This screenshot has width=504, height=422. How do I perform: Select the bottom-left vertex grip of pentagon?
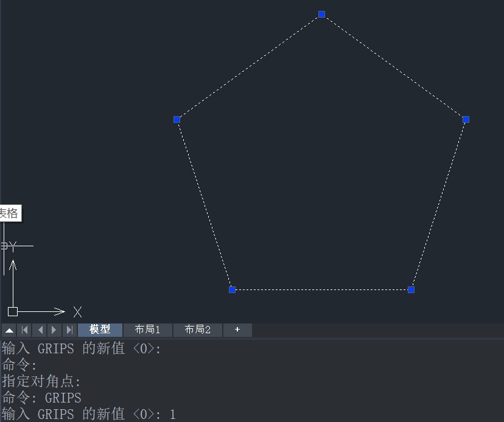tap(233, 289)
